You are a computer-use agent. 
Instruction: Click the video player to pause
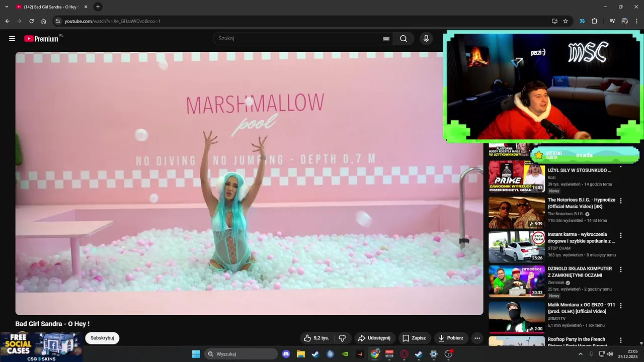click(249, 184)
